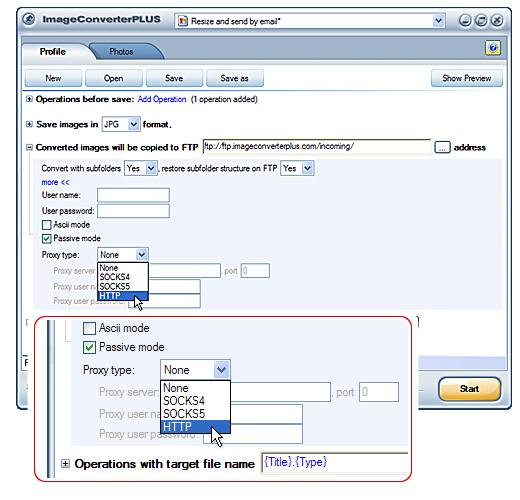Open the Convert with subfolders dropdown

pos(151,168)
